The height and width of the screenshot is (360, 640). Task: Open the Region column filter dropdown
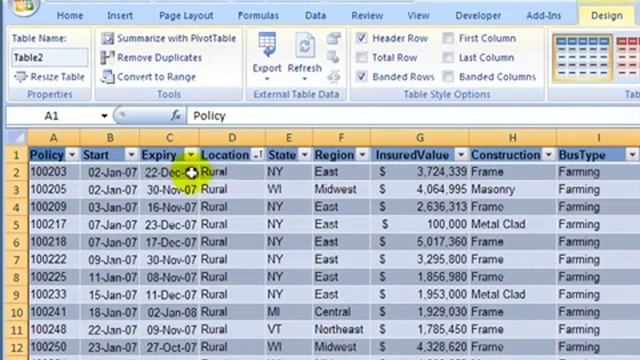362,155
